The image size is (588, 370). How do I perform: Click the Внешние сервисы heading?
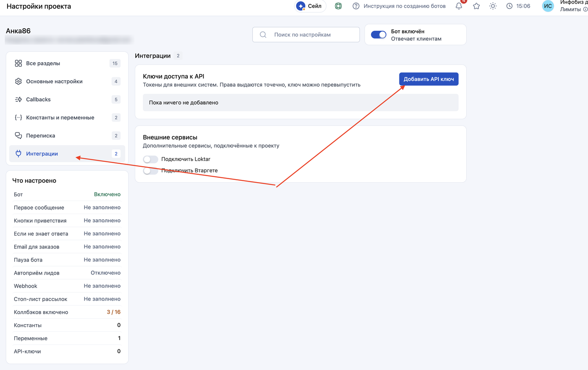pyautogui.click(x=170, y=137)
